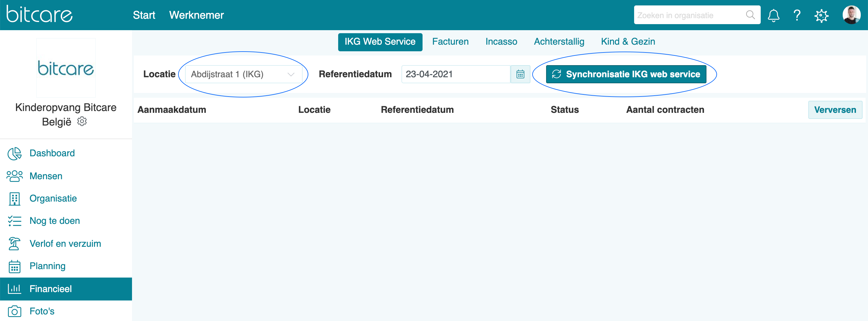868x321 pixels.
Task: Click the Financieel bar chart icon
Action: point(14,289)
